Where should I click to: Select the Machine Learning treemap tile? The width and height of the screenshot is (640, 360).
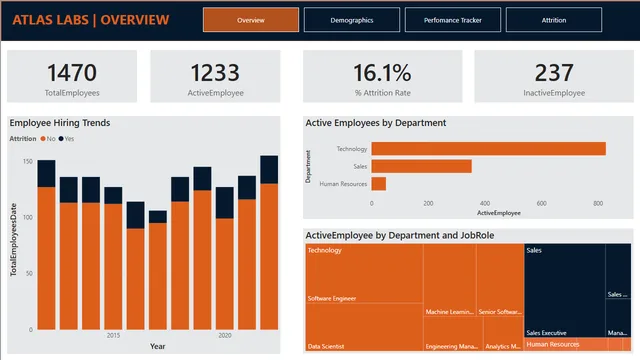click(449, 280)
